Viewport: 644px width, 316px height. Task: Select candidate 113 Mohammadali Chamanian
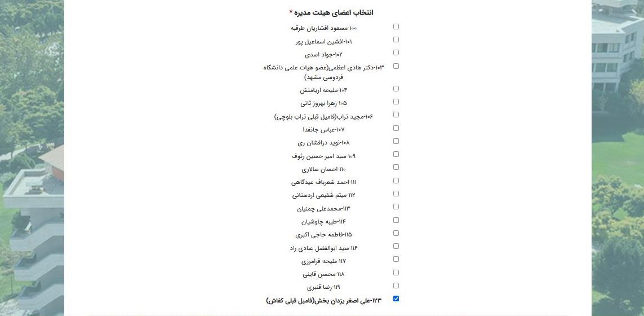tap(396, 207)
